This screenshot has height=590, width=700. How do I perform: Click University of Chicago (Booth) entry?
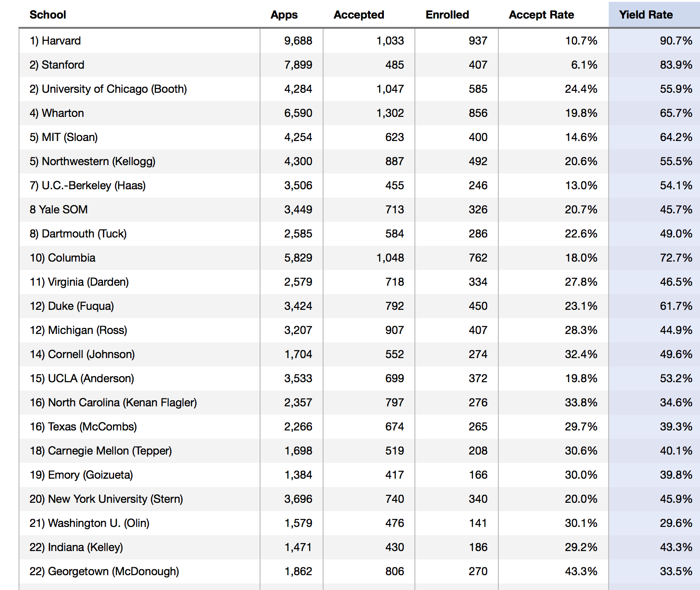[x=108, y=89]
